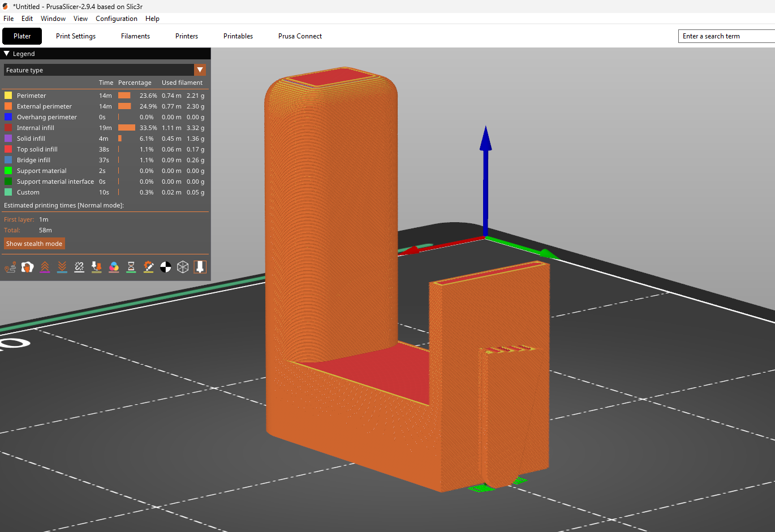
Task: Toggle External perimeter feature visibility
Action: point(105,106)
